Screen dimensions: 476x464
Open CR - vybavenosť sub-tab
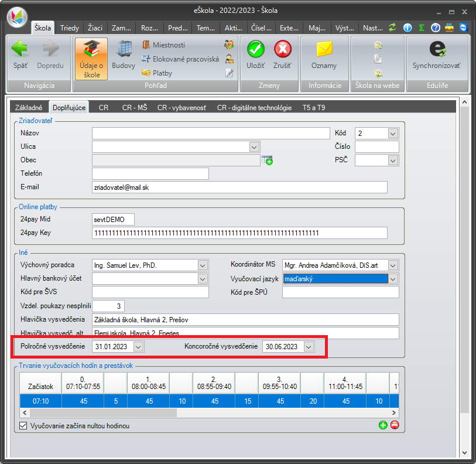[182, 108]
